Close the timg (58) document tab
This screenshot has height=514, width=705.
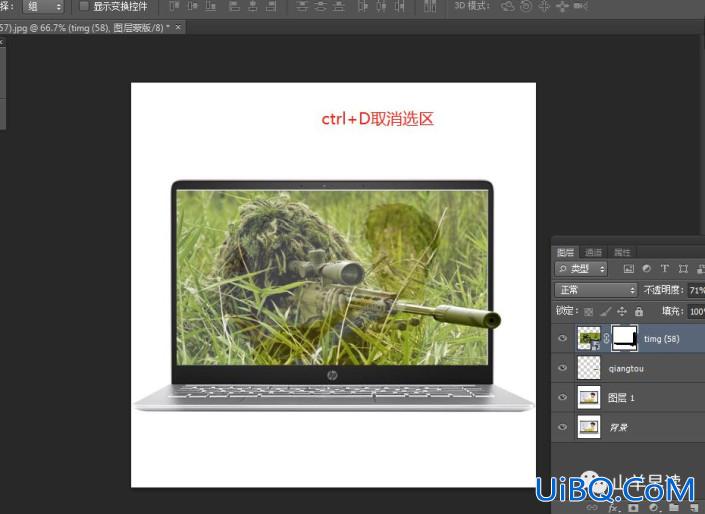click(178, 27)
